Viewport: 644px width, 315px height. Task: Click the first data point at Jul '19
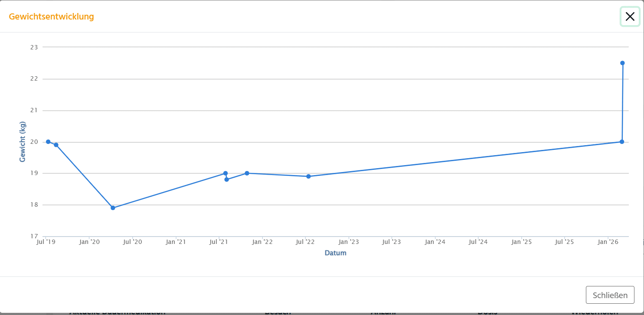48,142
